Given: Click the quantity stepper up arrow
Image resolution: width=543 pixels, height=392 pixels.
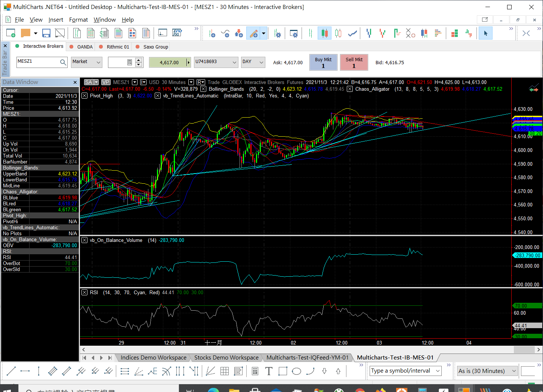Looking at the screenshot, I should (x=139, y=60).
